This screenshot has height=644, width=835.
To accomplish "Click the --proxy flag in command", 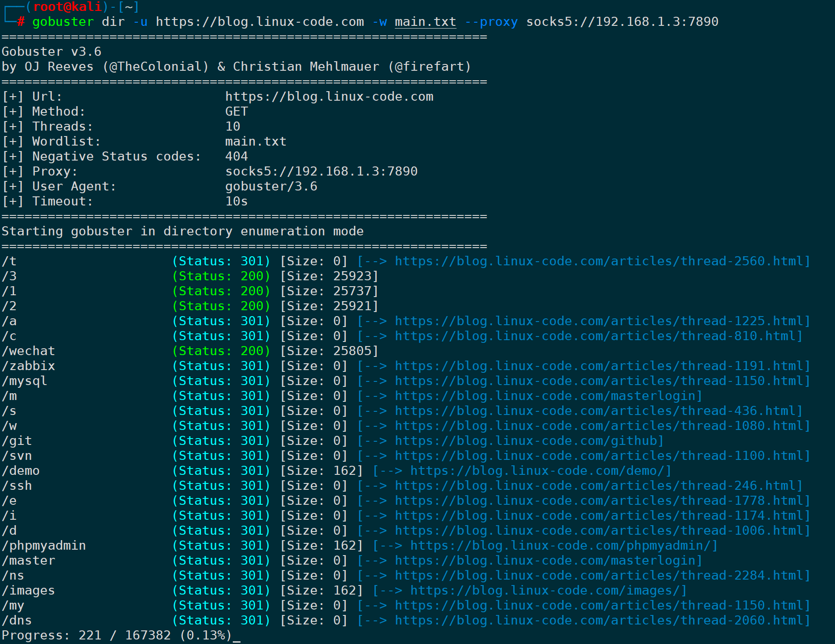I will (491, 22).
